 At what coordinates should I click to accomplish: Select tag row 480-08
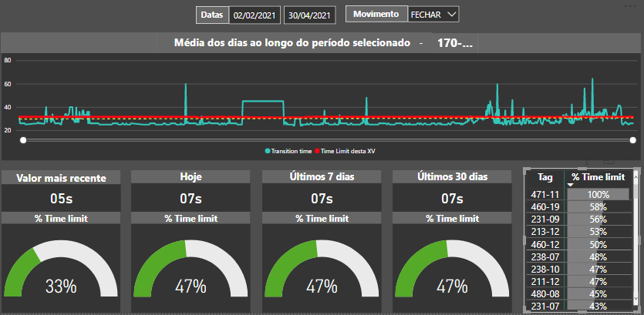tap(545, 293)
